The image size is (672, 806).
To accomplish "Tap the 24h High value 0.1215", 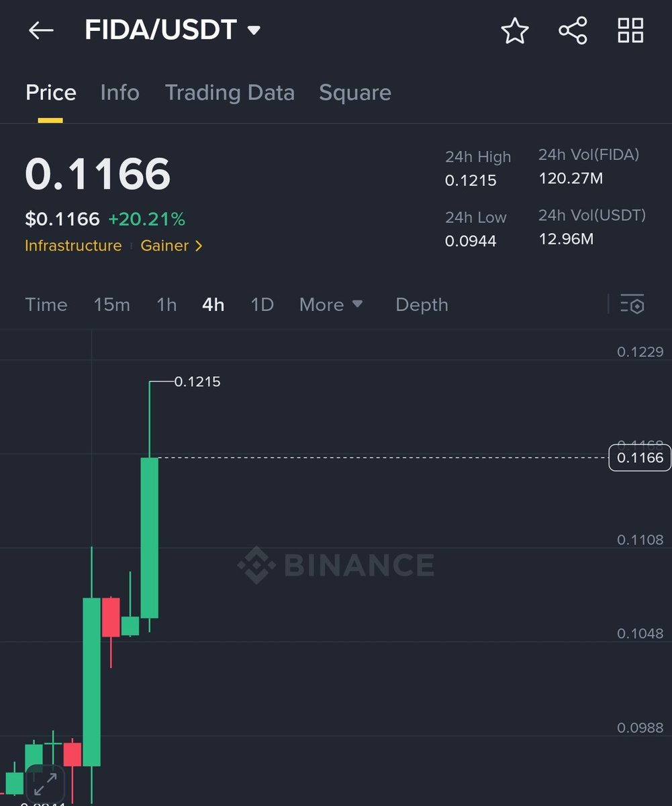I will (x=471, y=180).
